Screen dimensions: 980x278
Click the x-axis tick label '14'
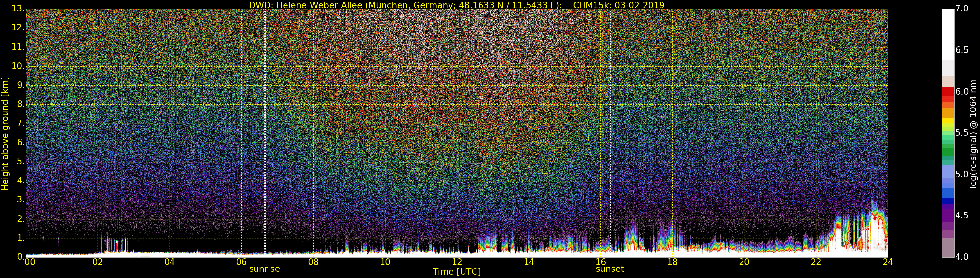(x=529, y=262)
